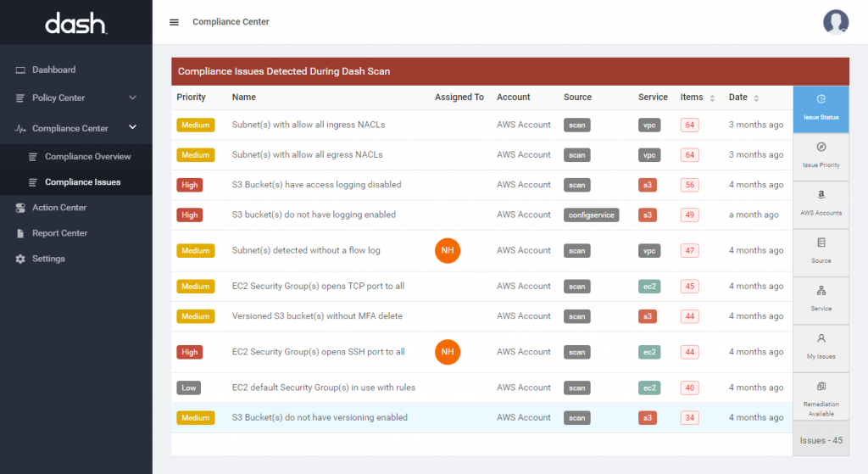Screen dimensions: 868x474
Task: Open Subnet(s) detected without a flow log issue
Action: point(305,251)
